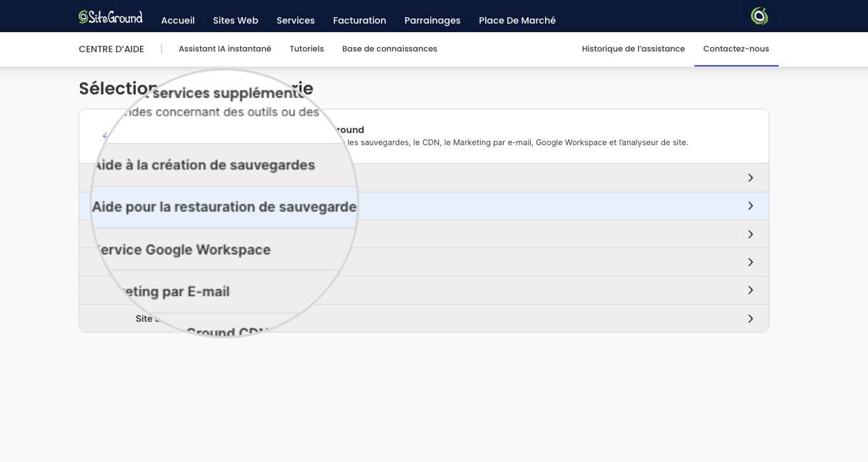Expand chevron on highlighted restauration de sauvegarde row
The height and width of the screenshot is (462, 868).
tap(750, 206)
